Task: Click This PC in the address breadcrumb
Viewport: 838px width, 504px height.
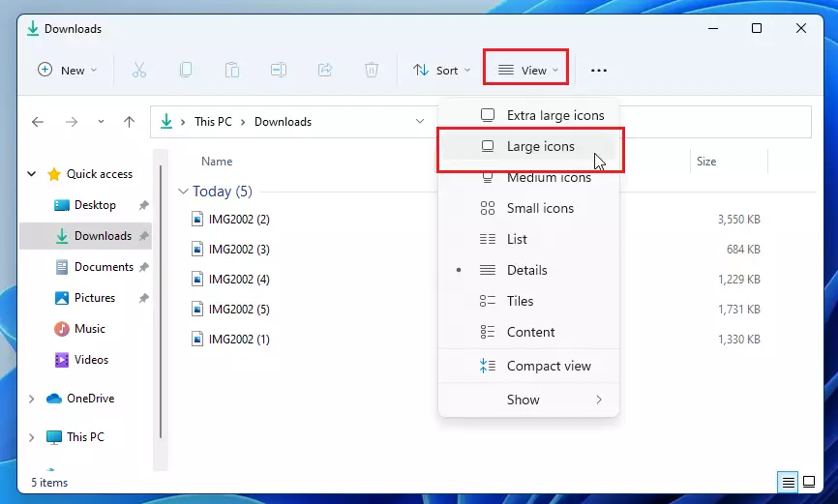Action: [x=213, y=122]
